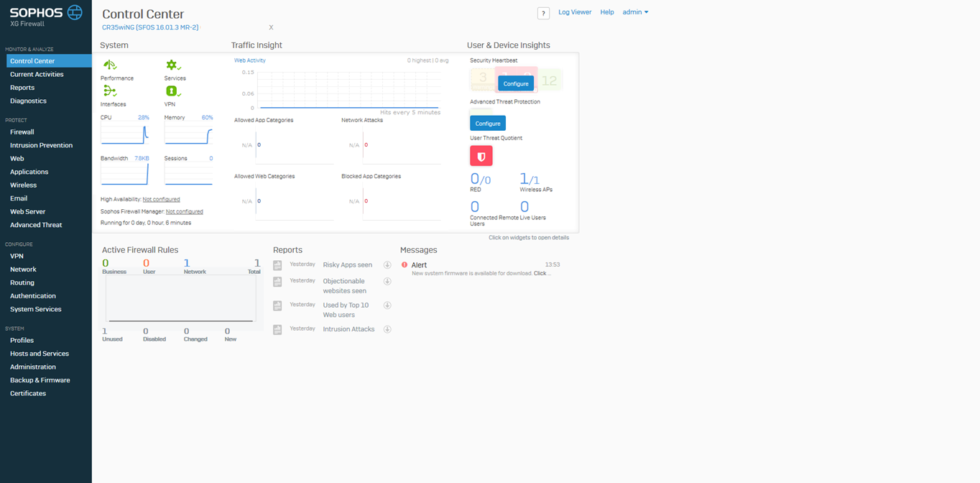Open System Services in the sidebar
The height and width of the screenshot is (483, 980).
(x=36, y=309)
